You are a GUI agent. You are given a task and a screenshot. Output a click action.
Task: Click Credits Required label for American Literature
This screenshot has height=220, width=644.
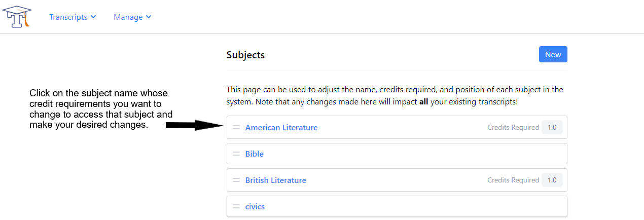click(513, 127)
